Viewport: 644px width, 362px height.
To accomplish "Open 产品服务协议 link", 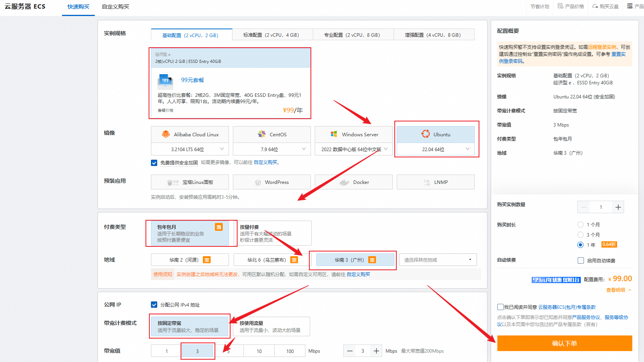I will (x=586, y=317).
